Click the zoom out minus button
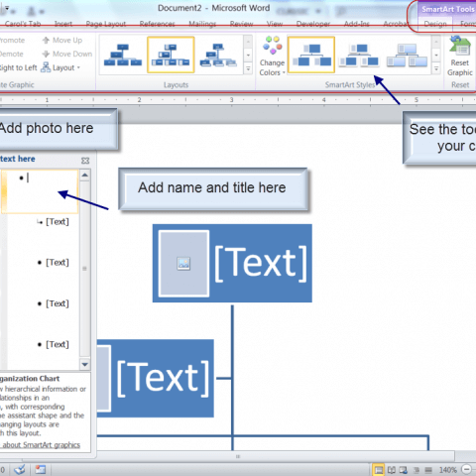The height and width of the screenshot is (476, 476). [x=467, y=469]
